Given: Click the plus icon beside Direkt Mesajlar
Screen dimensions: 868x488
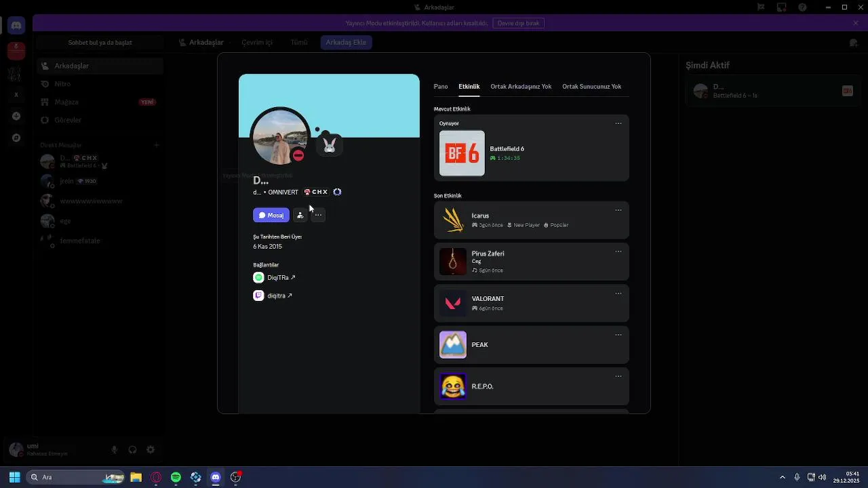Looking at the screenshot, I should coord(156,145).
